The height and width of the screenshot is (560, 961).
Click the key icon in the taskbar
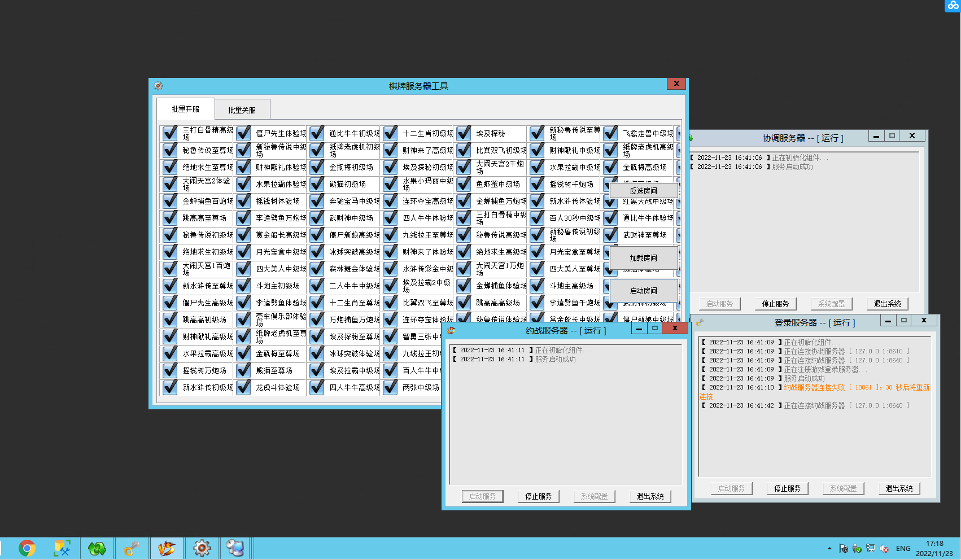click(x=132, y=548)
